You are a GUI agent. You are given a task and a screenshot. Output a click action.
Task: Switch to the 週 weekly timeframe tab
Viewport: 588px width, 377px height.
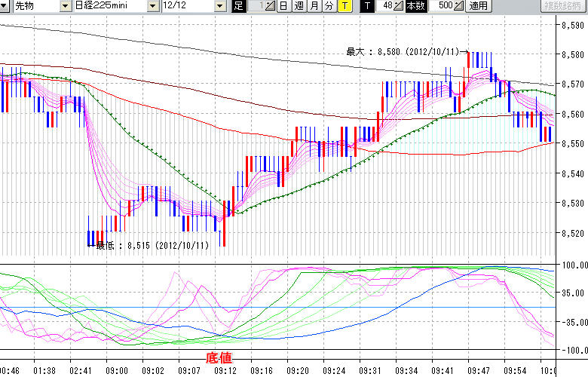tap(298, 6)
